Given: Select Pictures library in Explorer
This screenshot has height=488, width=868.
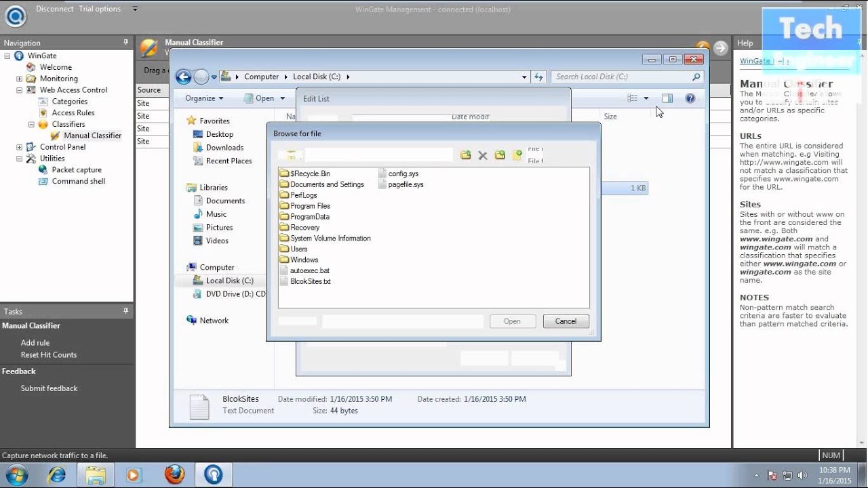Looking at the screenshot, I should click(213, 227).
